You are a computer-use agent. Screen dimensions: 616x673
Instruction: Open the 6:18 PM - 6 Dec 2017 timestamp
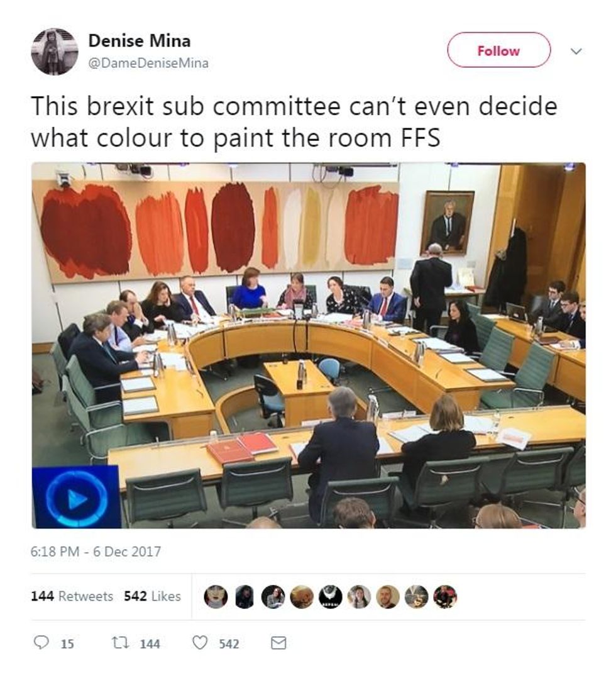pyautogui.click(x=96, y=552)
